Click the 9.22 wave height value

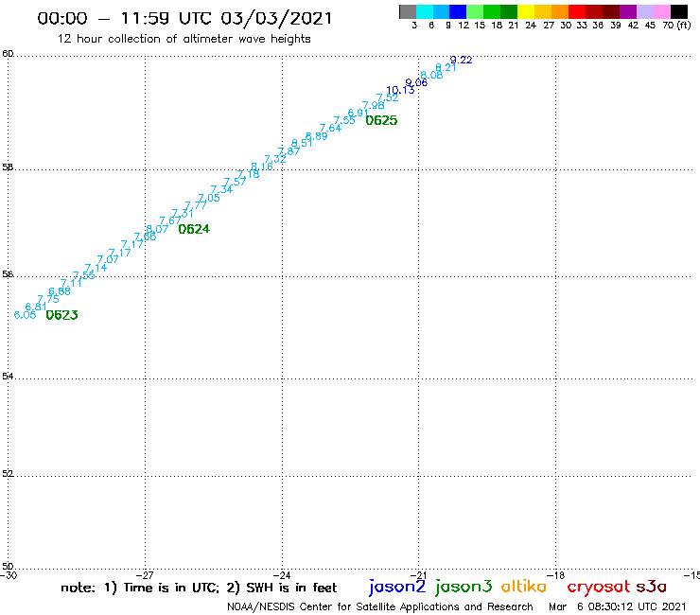point(461,60)
